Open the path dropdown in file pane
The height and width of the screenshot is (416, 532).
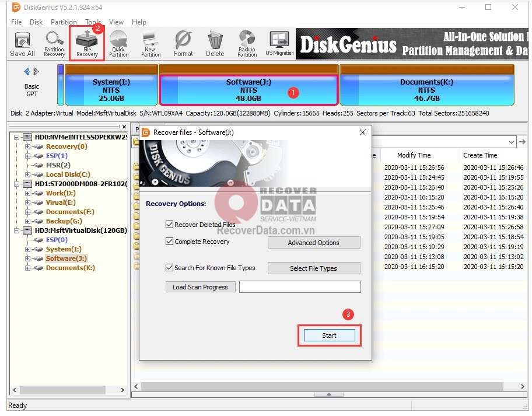point(512,142)
